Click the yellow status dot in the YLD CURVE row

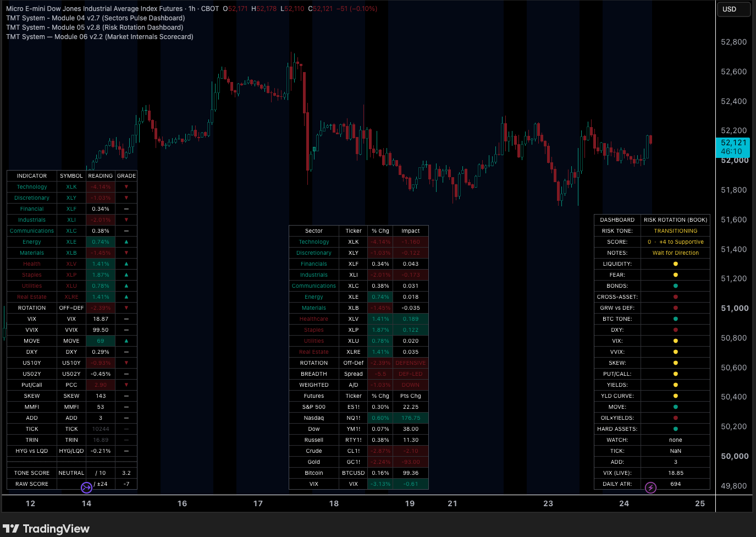tap(676, 396)
